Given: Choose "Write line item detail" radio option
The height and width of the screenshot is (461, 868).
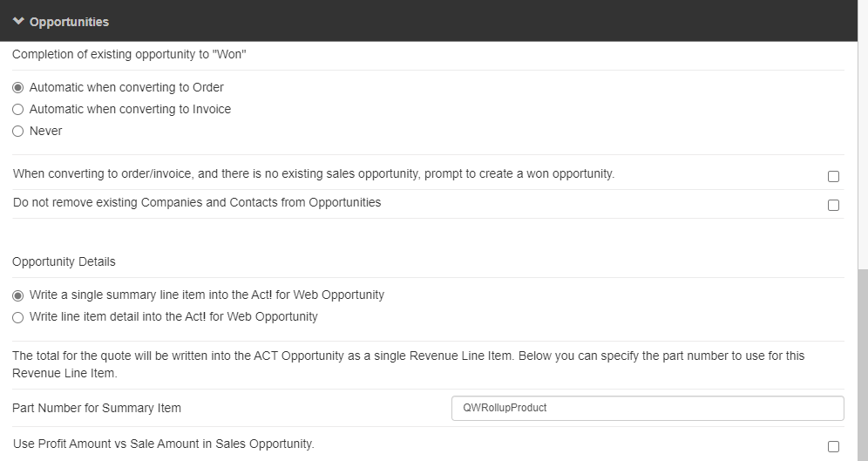Looking at the screenshot, I should click(18, 317).
